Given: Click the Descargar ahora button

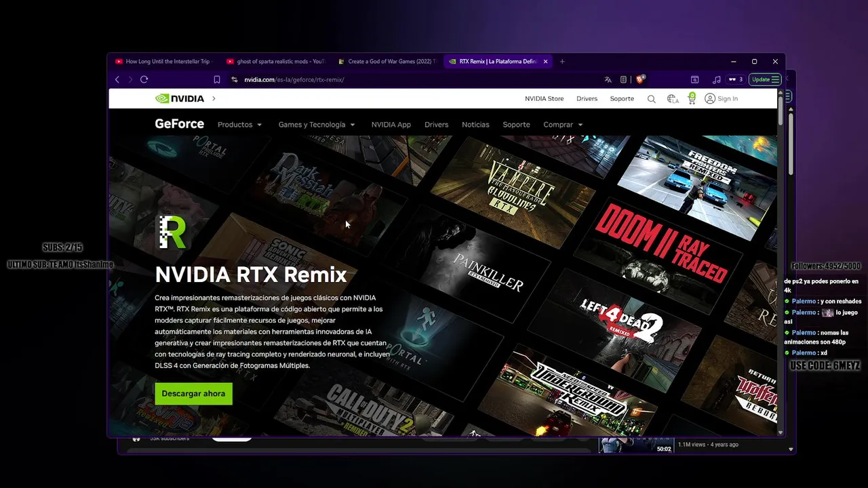Looking at the screenshot, I should point(193,394).
